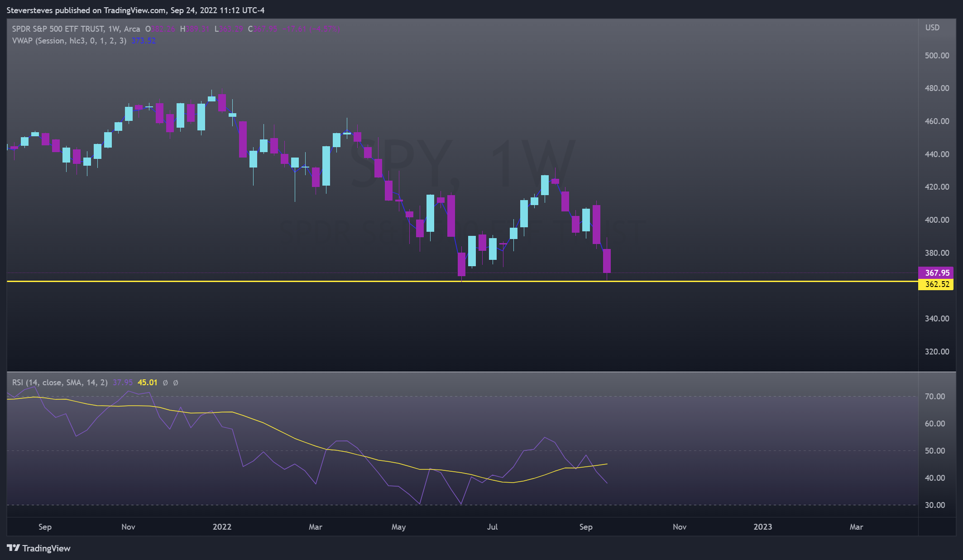Viewport: 963px width, 560px height.
Task: Click the 400.00 price axis label
Action: (x=937, y=220)
